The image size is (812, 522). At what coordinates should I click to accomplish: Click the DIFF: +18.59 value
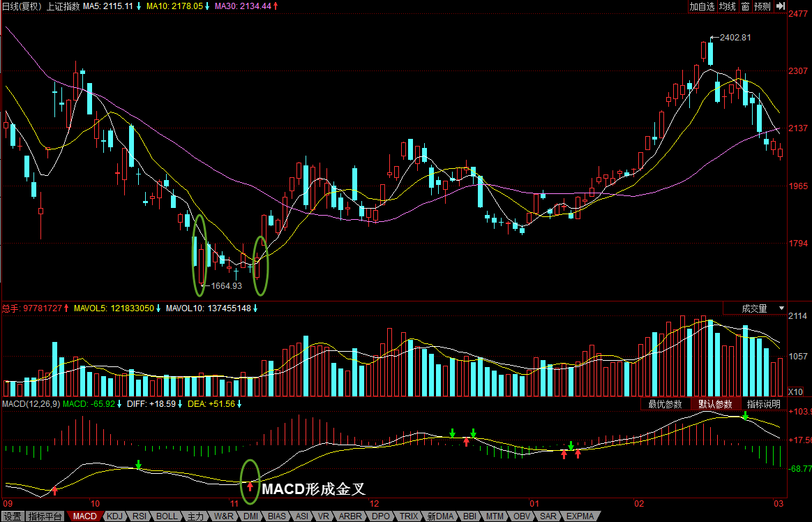pos(151,403)
